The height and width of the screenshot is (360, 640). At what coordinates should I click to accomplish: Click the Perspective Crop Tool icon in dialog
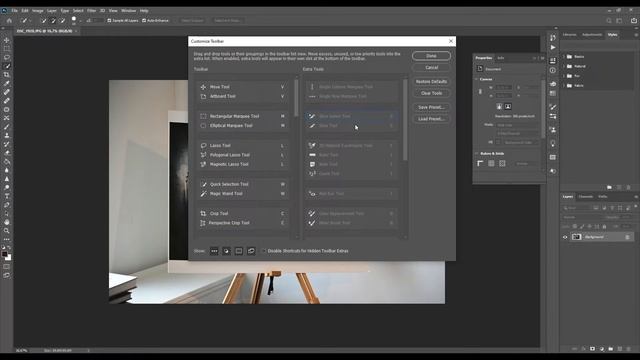pyautogui.click(x=203, y=223)
